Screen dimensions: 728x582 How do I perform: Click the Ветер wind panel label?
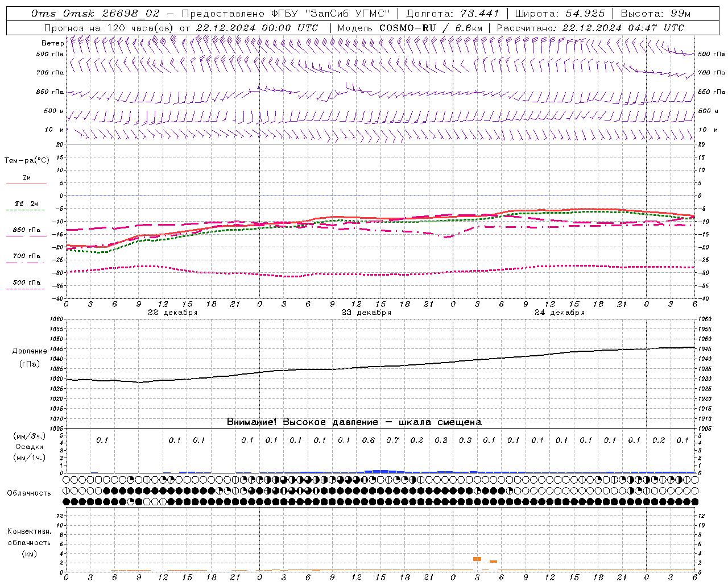pyautogui.click(x=52, y=43)
